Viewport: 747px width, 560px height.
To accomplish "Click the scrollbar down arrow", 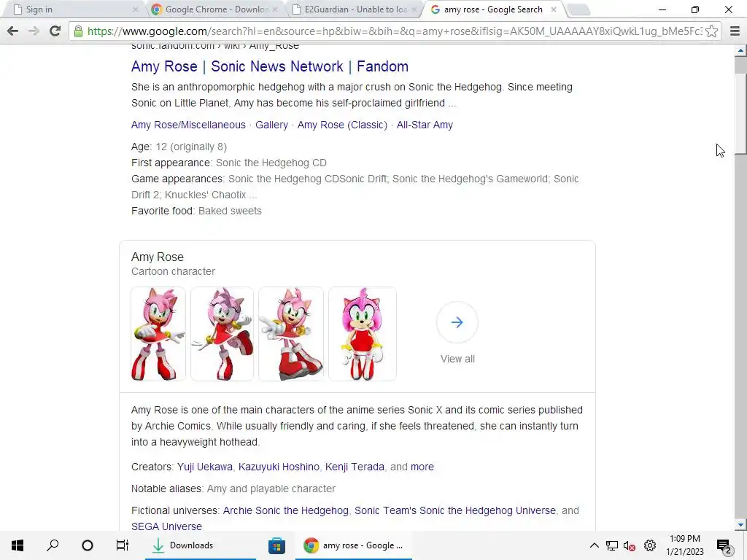I will point(740,525).
